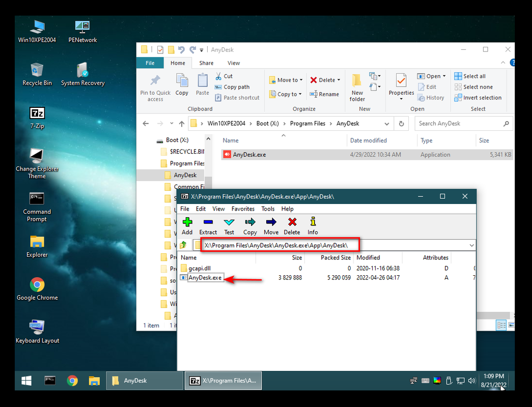This screenshot has height=407, width=532.
Task: Select the PENetwork desktop icon
Action: coord(82,32)
